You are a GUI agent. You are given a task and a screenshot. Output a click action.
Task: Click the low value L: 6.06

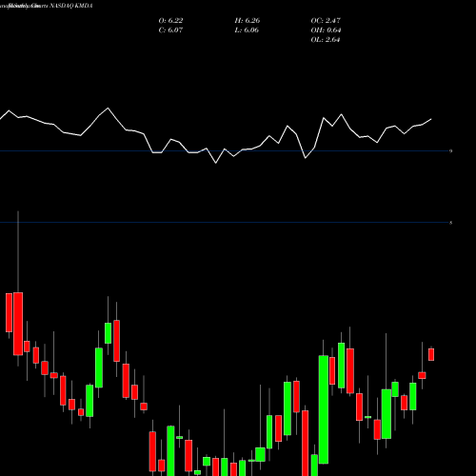[247, 30]
